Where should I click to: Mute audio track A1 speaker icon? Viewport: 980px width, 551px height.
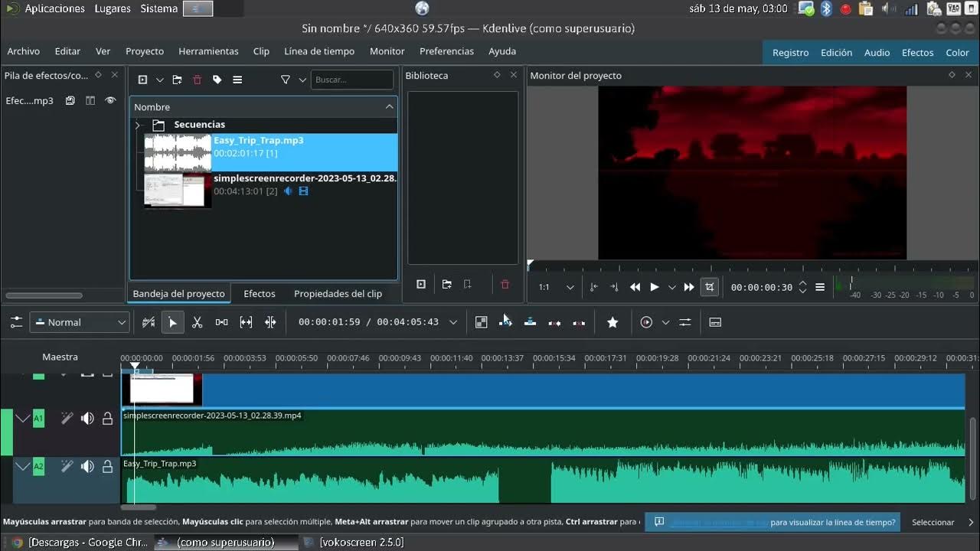point(87,419)
